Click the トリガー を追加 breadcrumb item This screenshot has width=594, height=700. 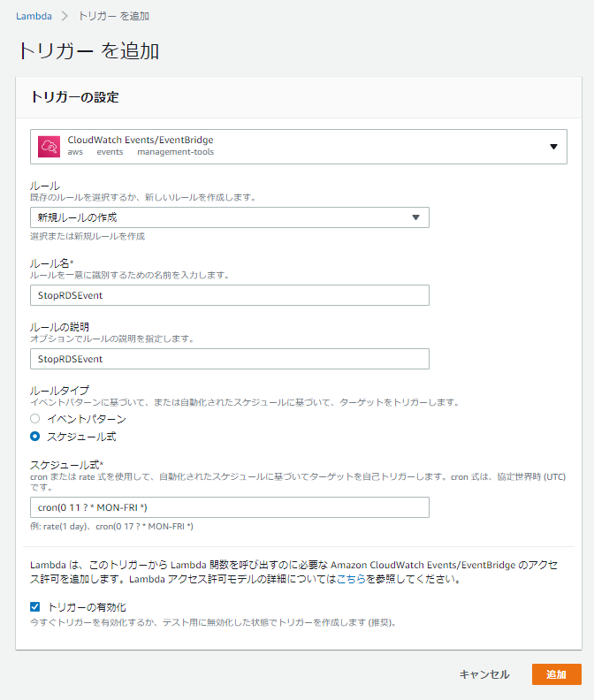114,16
